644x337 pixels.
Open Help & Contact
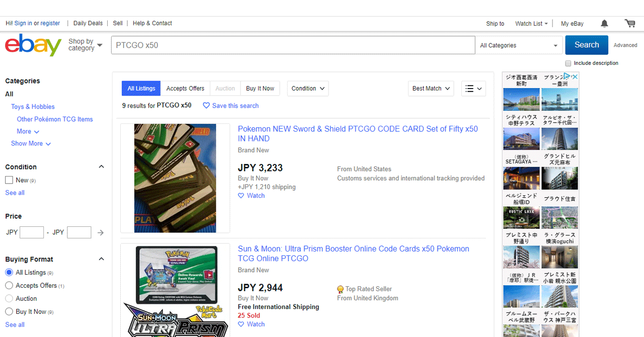tap(152, 23)
